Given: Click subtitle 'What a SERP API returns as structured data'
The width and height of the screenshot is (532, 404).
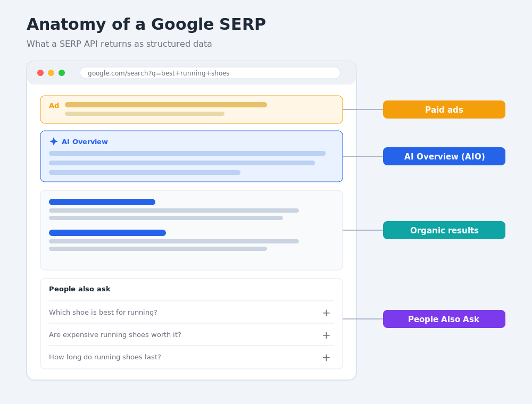Looking at the screenshot, I should click(x=119, y=44).
